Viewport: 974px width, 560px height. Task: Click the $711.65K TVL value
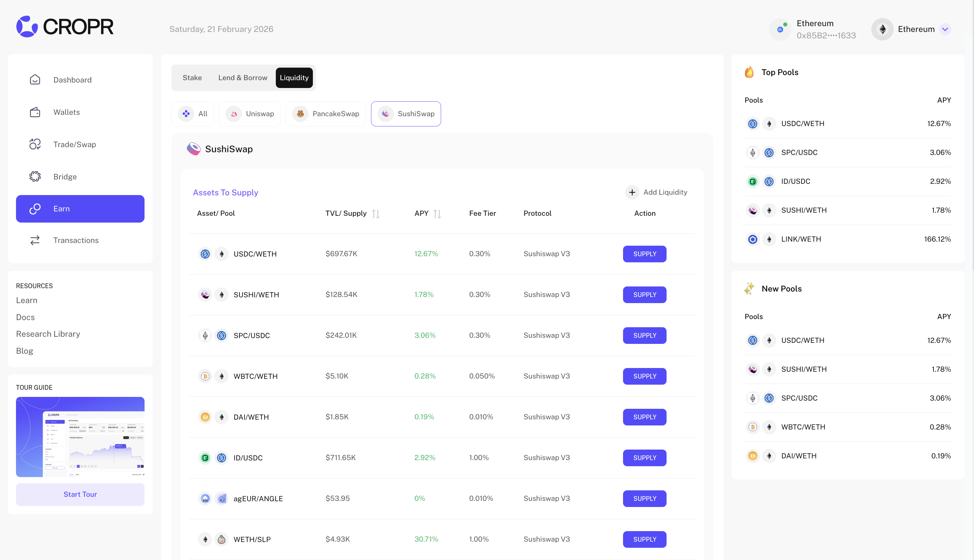click(340, 458)
